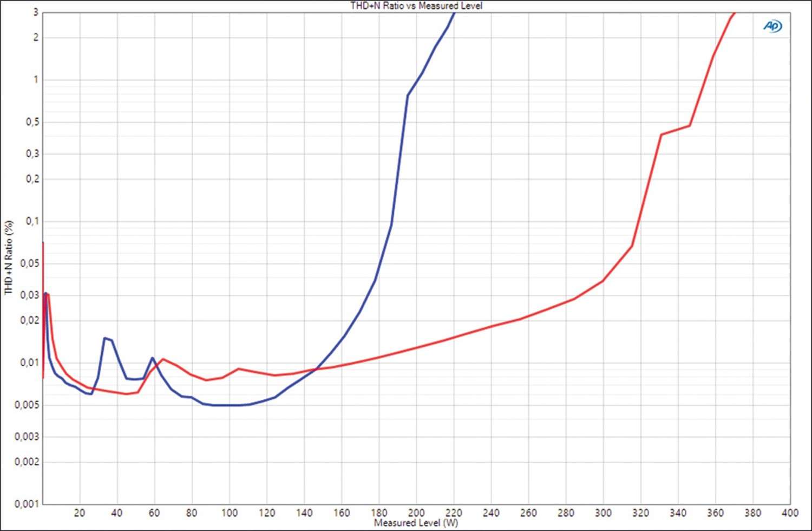Select the 200 tick label on the X axis
Screen dimensions: 812x531
pos(416,513)
